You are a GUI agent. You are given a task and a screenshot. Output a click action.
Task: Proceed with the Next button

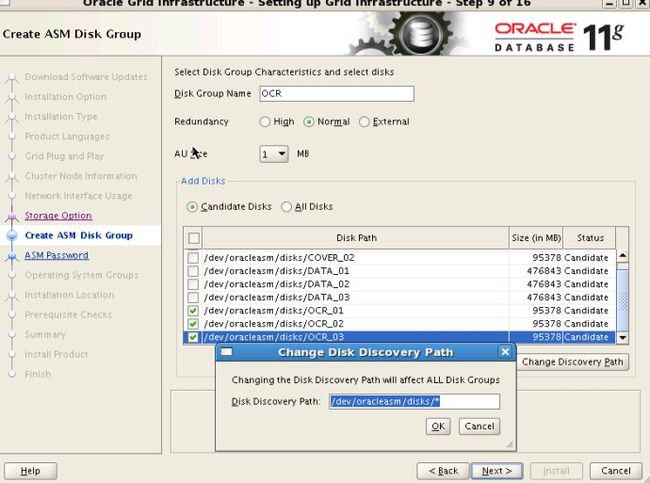pyautogui.click(x=497, y=471)
